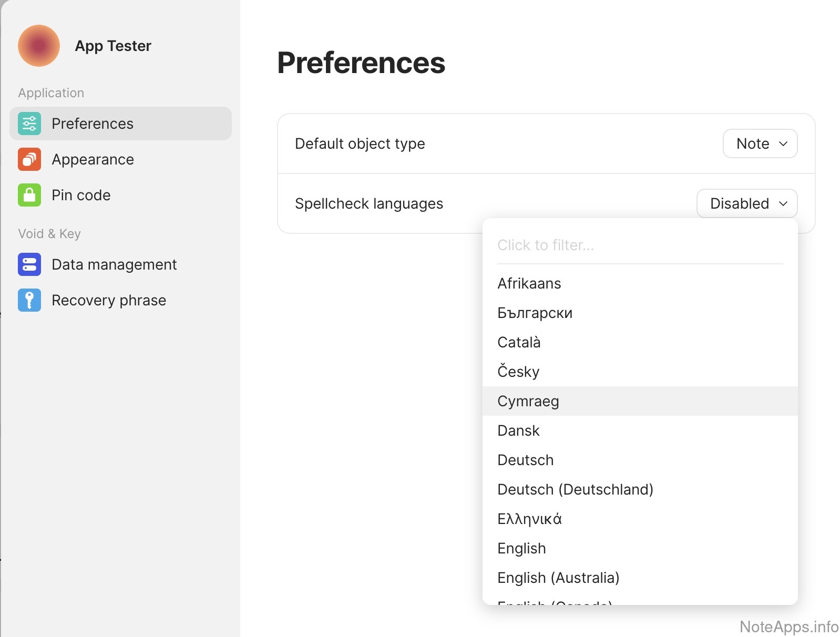Open the Default object type Note dropdown
Image resolution: width=840 pixels, height=637 pixels.
[760, 143]
